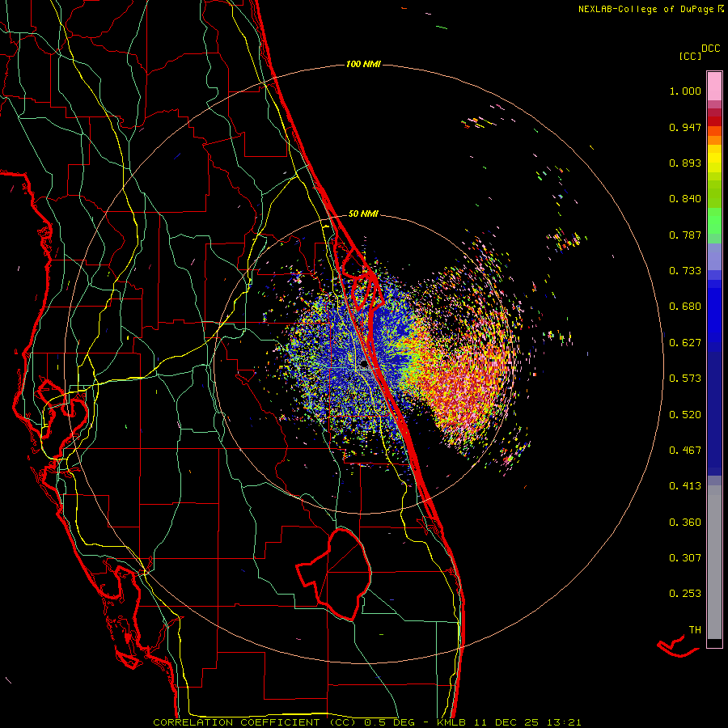Click the [CC] unit label
728x728 pixels.
click(x=691, y=56)
